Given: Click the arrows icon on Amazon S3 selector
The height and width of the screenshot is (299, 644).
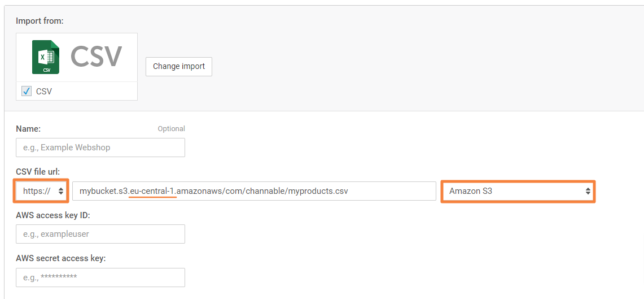Looking at the screenshot, I should (588, 191).
